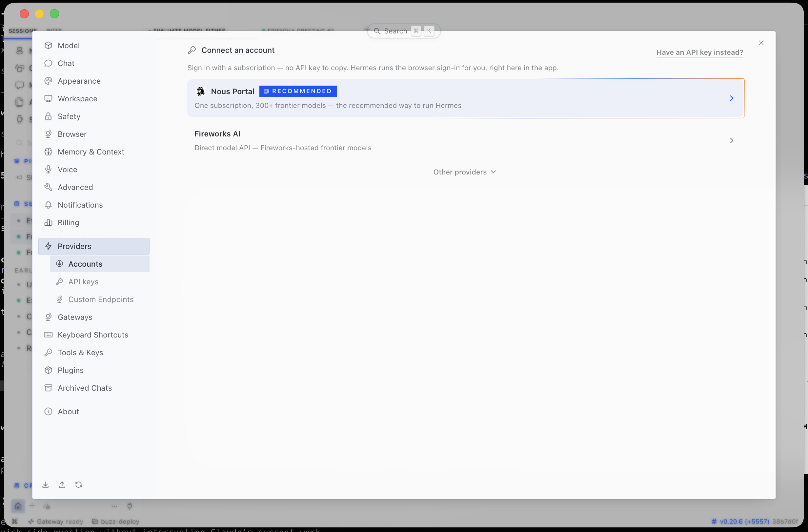Close the settings dialog with the X
808x532 pixels.
761,43
